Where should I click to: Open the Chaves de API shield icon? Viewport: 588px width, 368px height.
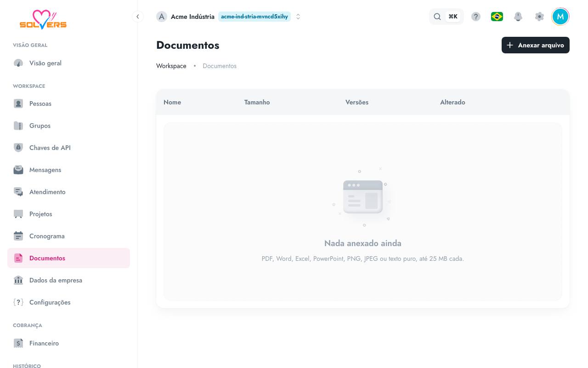18,148
